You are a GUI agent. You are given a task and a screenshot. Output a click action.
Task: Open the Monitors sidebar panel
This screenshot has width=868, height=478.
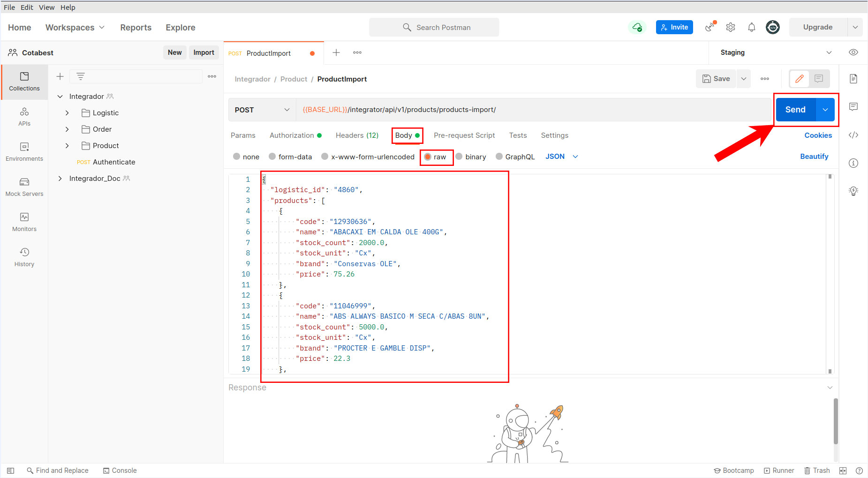[x=24, y=222]
